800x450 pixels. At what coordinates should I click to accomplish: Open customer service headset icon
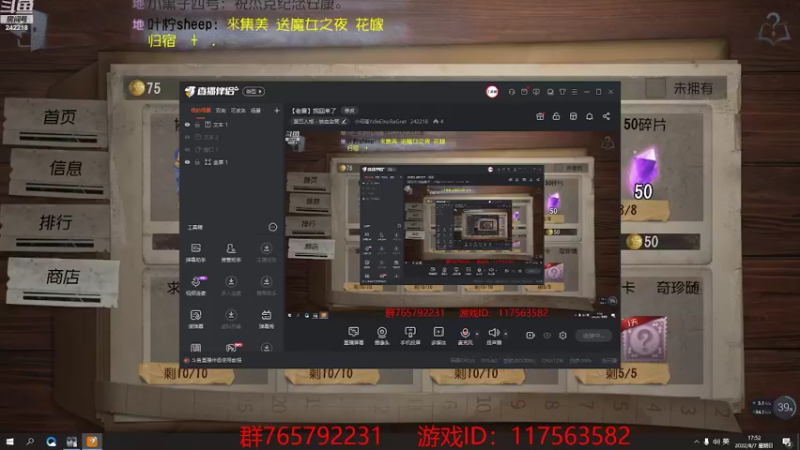pos(512,92)
